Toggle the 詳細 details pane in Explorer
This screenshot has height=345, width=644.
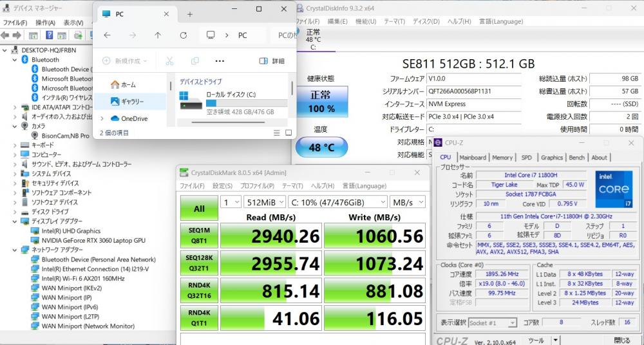(272, 61)
